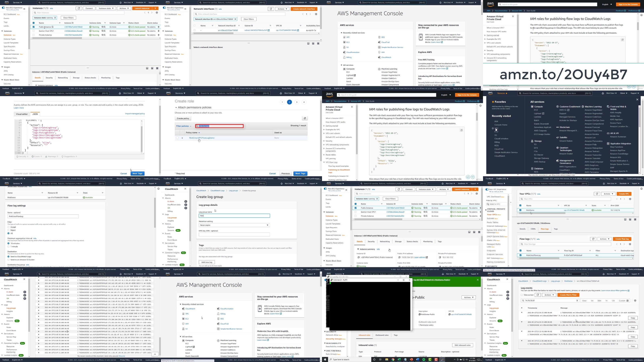Click the Log group name input field

(x=234, y=216)
